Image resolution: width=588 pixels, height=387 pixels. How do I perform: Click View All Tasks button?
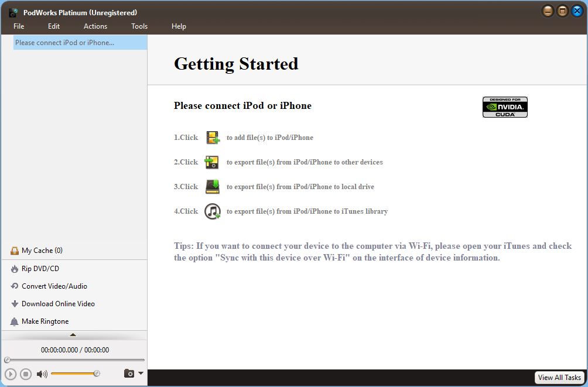coord(559,378)
